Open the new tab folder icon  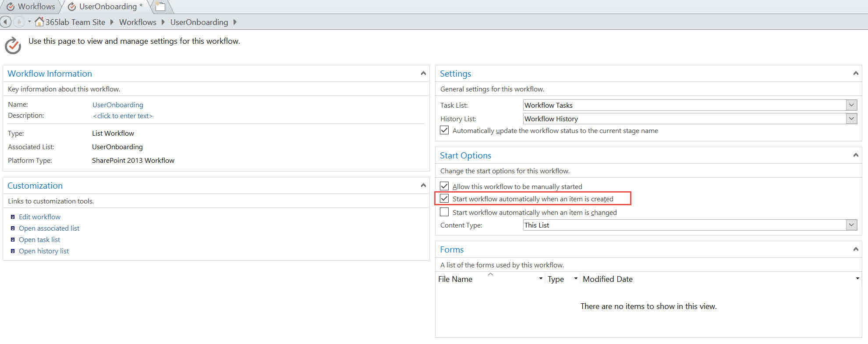click(x=160, y=7)
